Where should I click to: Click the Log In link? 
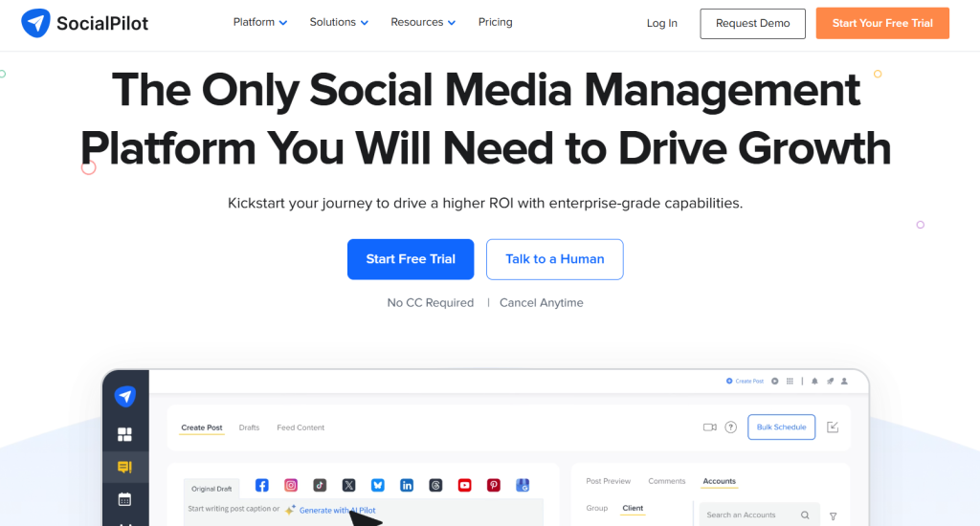click(662, 23)
